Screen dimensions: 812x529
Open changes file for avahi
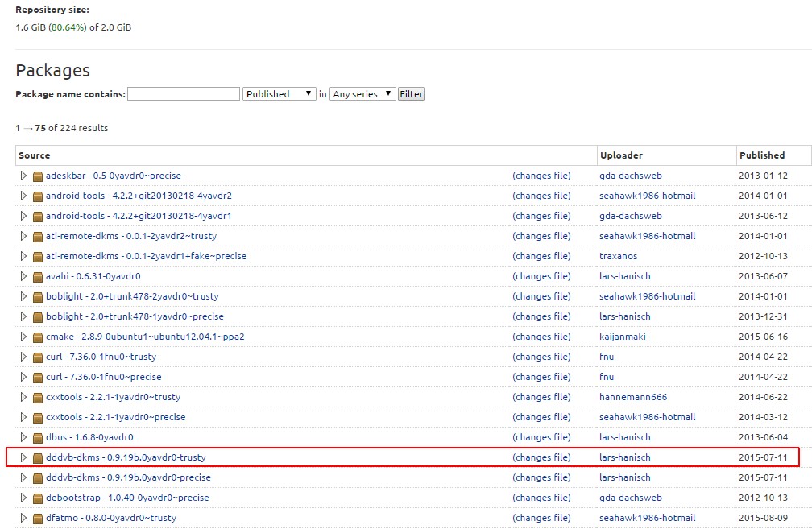(541, 276)
